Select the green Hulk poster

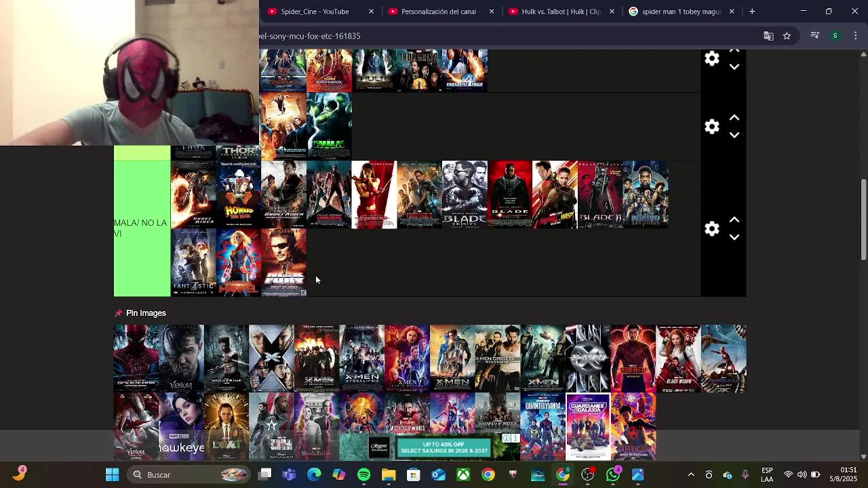pyautogui.click(x=329, y=126)
